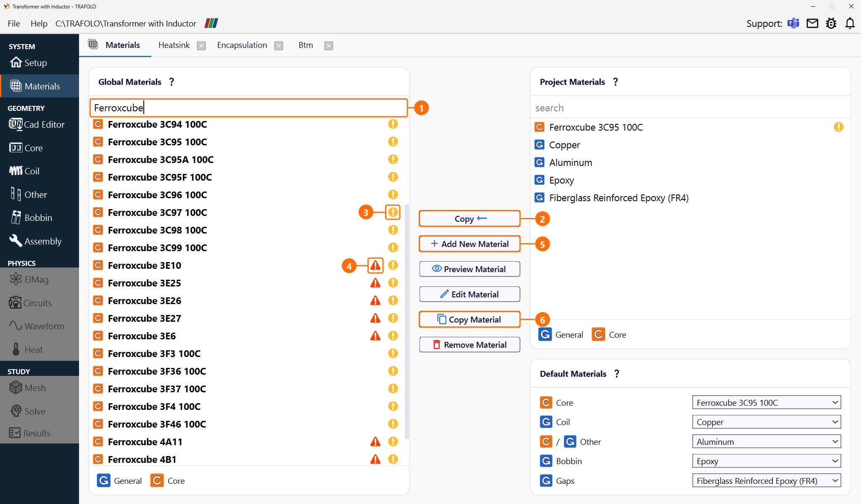Click ParaView-style colored bars icon in menu
The height and width of the screenshot is (504, 861).
coord(211,23)
